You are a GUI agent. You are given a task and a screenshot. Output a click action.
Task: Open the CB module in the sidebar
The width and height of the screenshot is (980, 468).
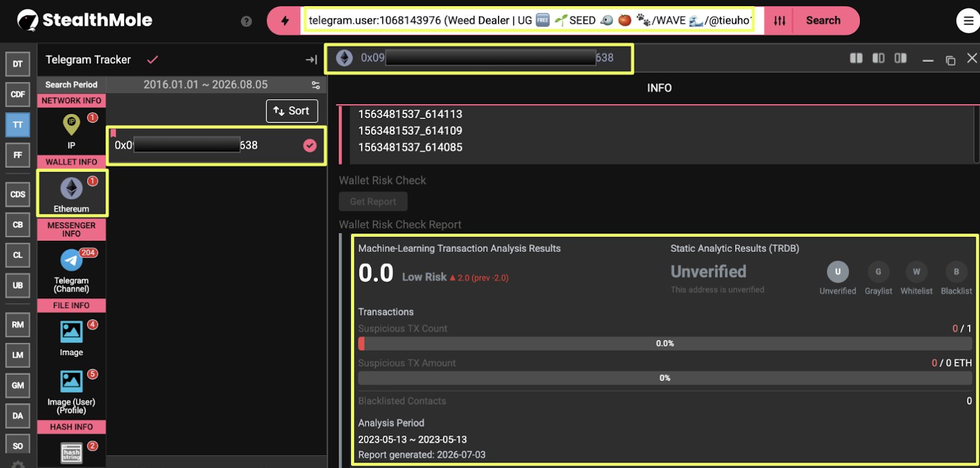pyautogui.click(x=18, y=225)
